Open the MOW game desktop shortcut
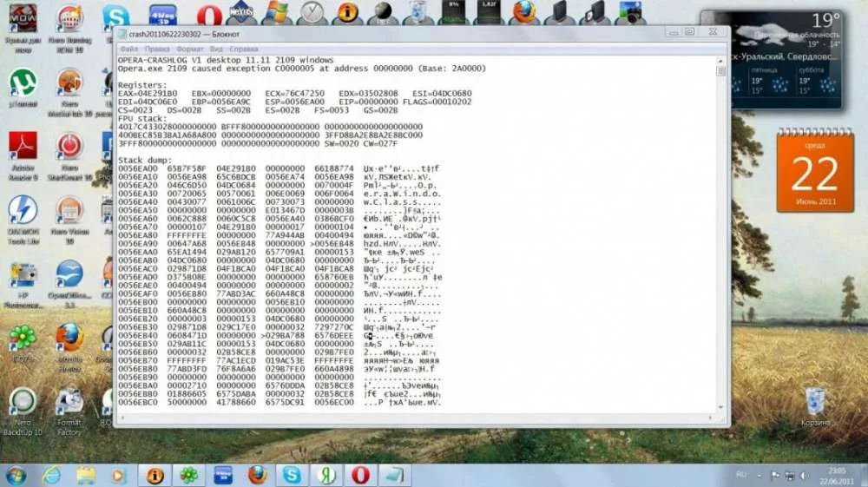The height and width of the screenshot is (487, 868). coord(23,29)
